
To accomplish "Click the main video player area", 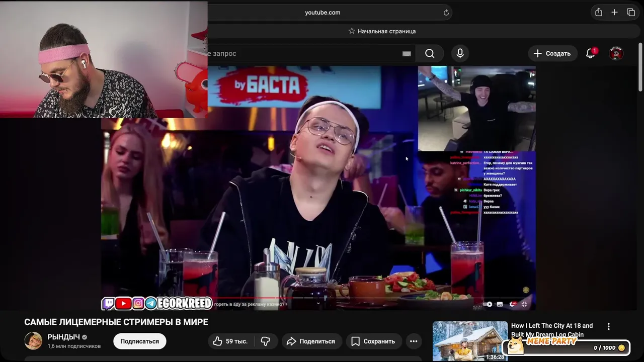I will point(318,187).
